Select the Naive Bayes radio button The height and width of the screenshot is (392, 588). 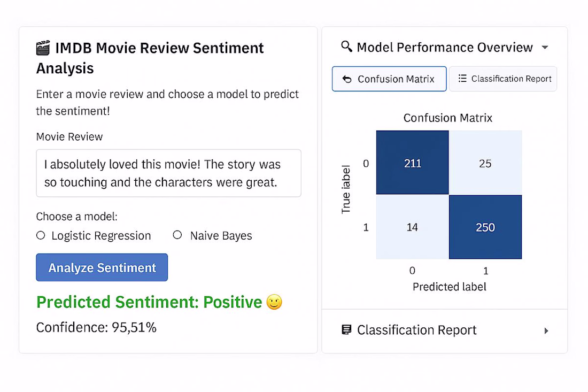click(177, 235)
